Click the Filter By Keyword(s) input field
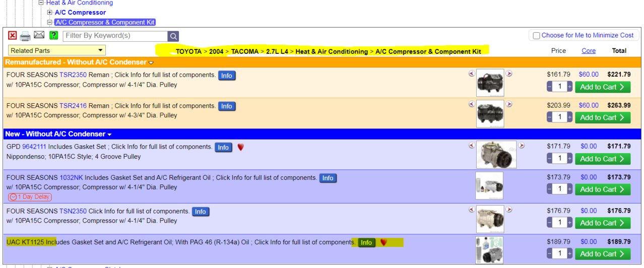 pos(115,36)
